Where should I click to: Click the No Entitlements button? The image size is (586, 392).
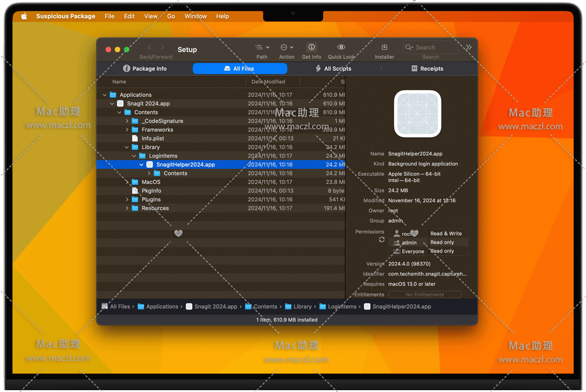coord(425,295)
